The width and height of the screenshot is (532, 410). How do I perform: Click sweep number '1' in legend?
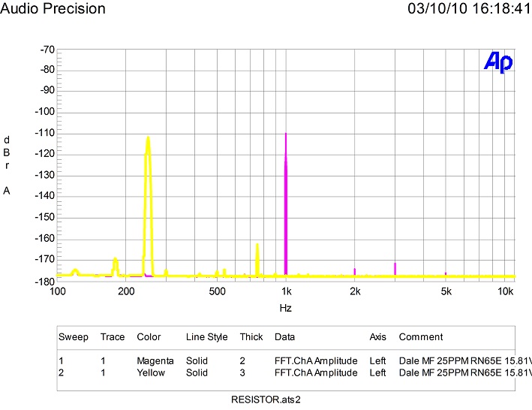tap(61, 360)
